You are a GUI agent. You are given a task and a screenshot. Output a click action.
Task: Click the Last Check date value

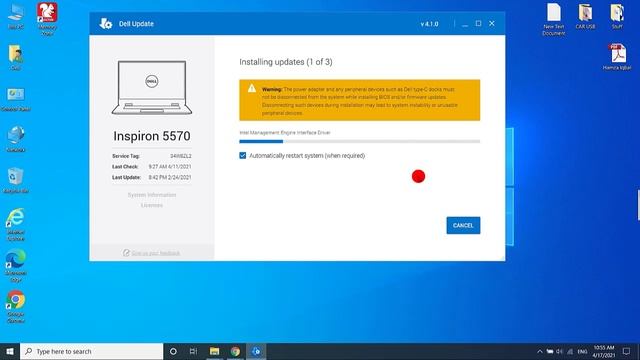pos(170,167)
